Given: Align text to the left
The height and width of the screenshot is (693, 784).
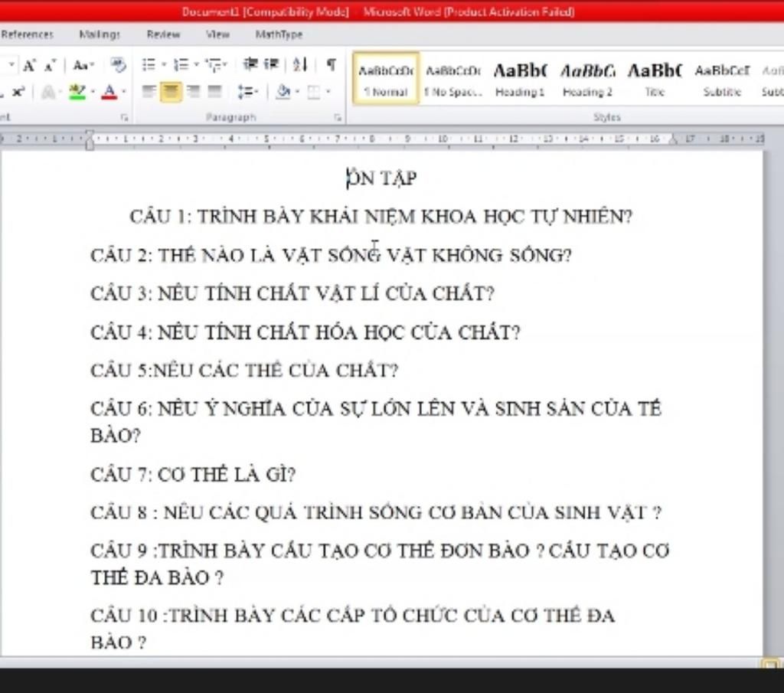Looking at the screenshot, I should point(149,91).
